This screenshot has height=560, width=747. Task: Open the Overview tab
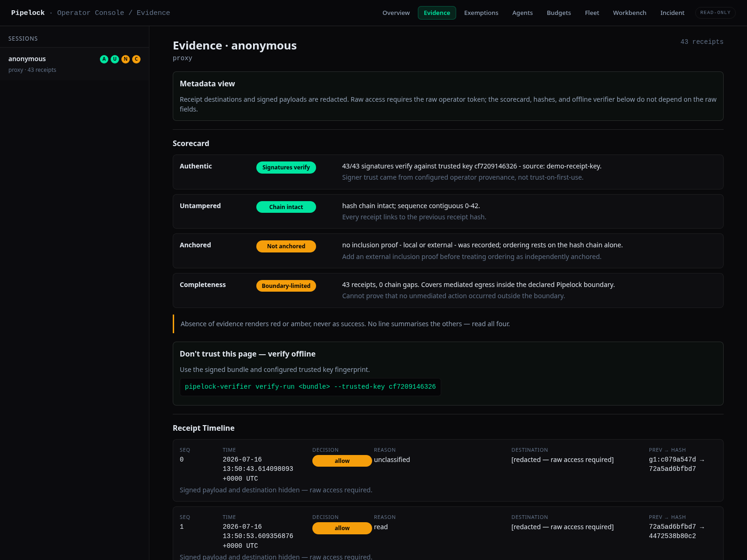[396, 13]
